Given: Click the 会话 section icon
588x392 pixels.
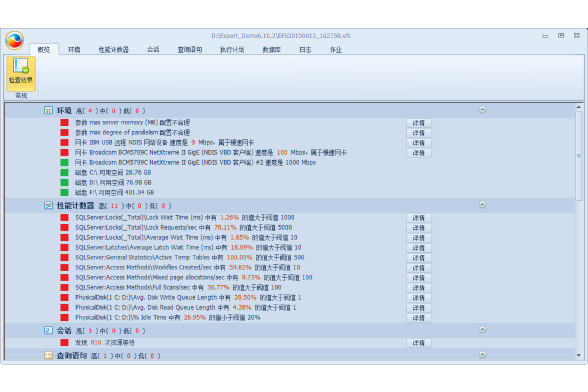Looking at the screenshot, I should pos(48,330).
